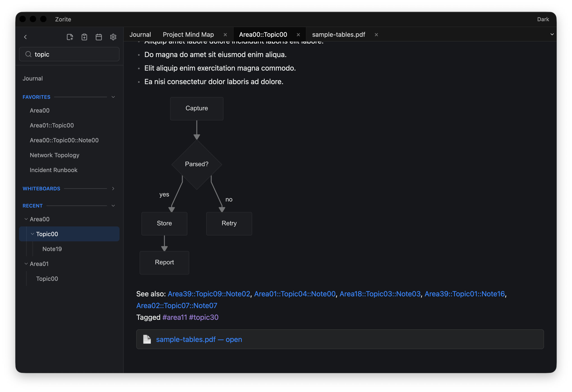Open the calendar icon in sidebar toolbar
The image size is (572, 392).
click(99, 37)
